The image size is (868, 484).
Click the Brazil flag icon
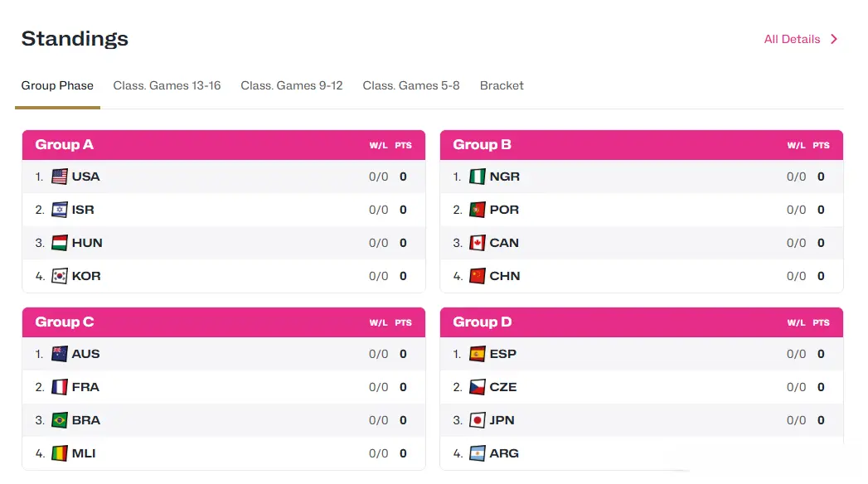(59, 420)
